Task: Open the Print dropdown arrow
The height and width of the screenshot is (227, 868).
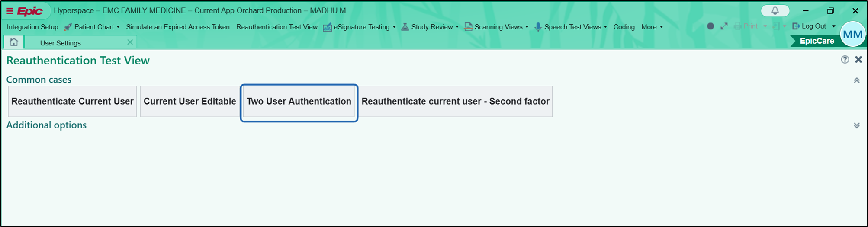Action: click(x=765, y=26)
